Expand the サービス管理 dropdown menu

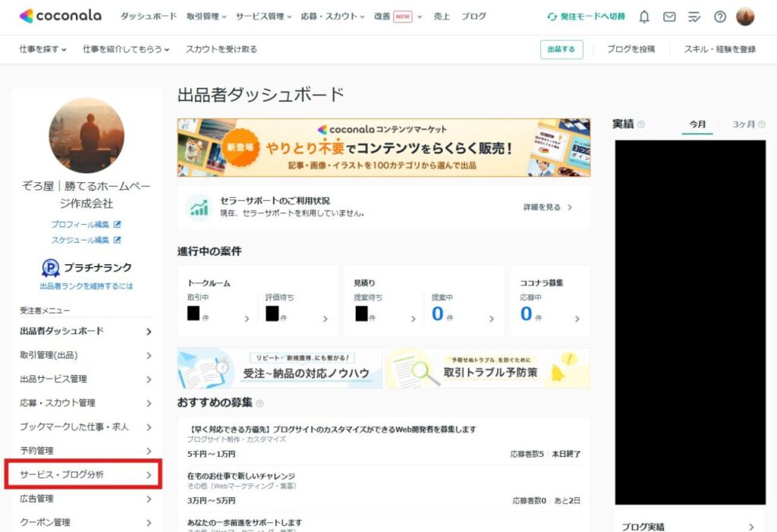coord(263,17)
